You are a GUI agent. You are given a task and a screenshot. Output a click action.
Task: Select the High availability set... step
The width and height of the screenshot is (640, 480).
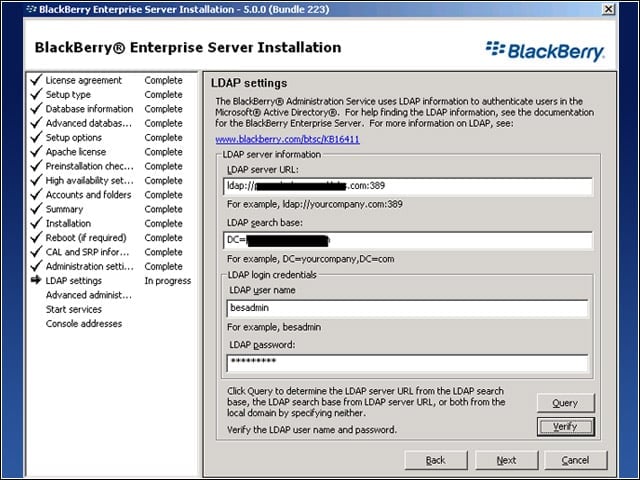coord(89,180)
